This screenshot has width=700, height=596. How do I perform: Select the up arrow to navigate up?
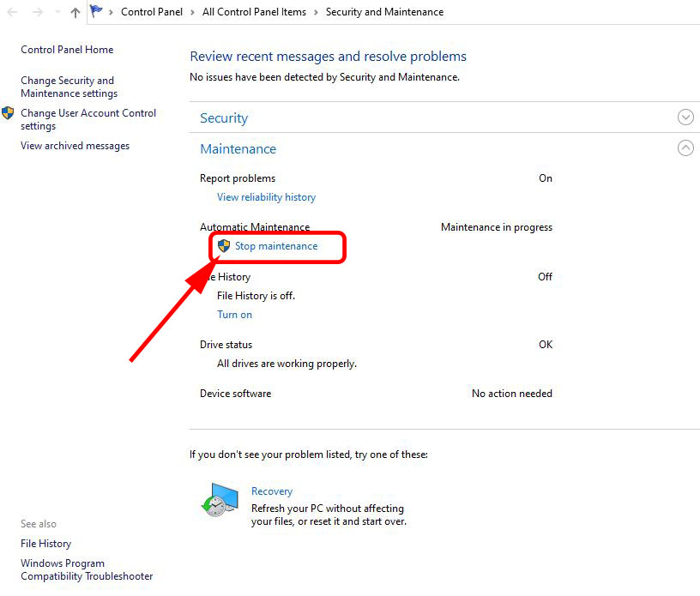pos(74,12)
